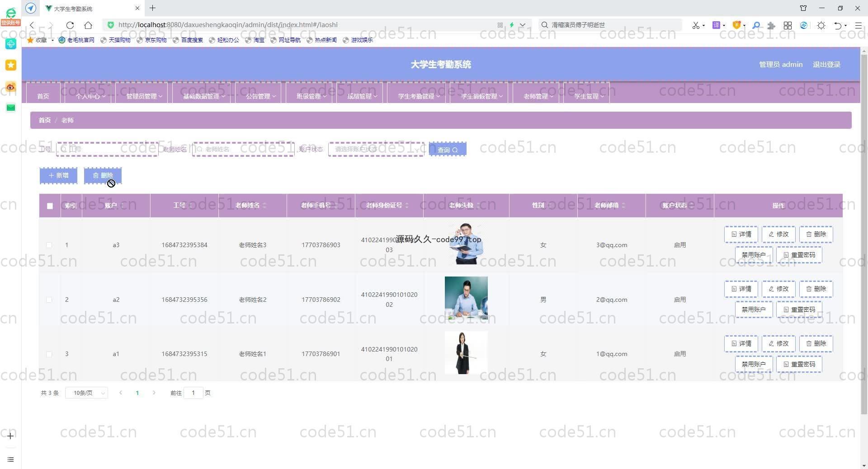
Task: Go to browser home page icon
Action: [x=88, y=25]
